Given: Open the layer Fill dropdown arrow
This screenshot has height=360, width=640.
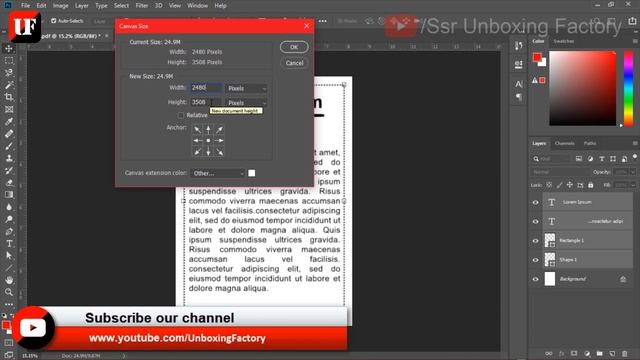Looking at the screenshot, I should tap(633, 185).
